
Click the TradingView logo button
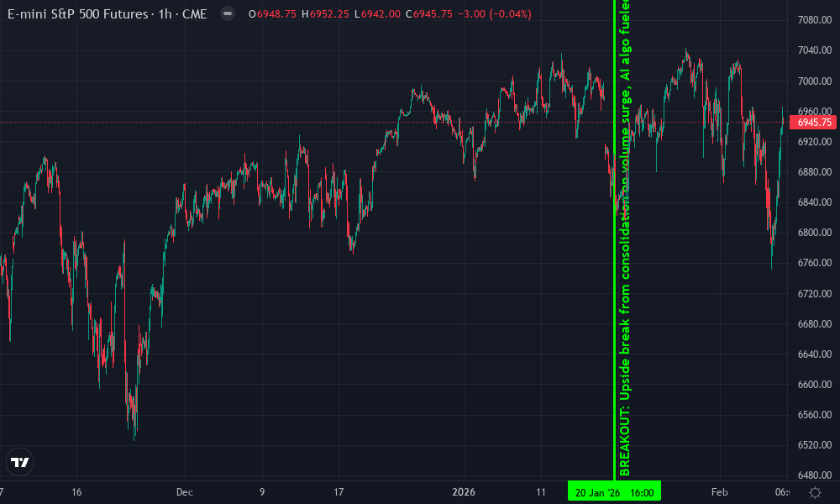(x=20, y=462)
